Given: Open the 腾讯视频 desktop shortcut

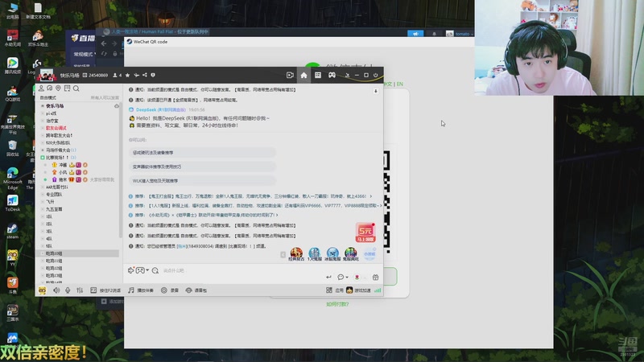Looking at the screenshot, I should click(x=12, y=65).
